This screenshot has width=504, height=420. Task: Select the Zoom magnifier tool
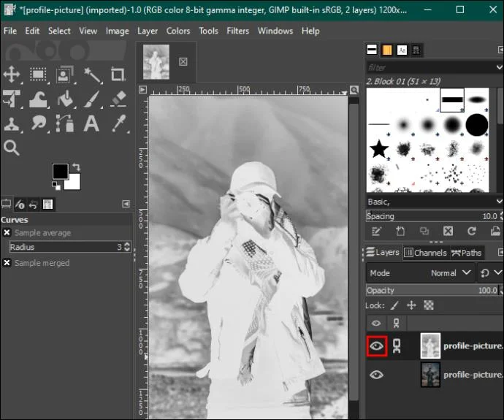[12, 148]
